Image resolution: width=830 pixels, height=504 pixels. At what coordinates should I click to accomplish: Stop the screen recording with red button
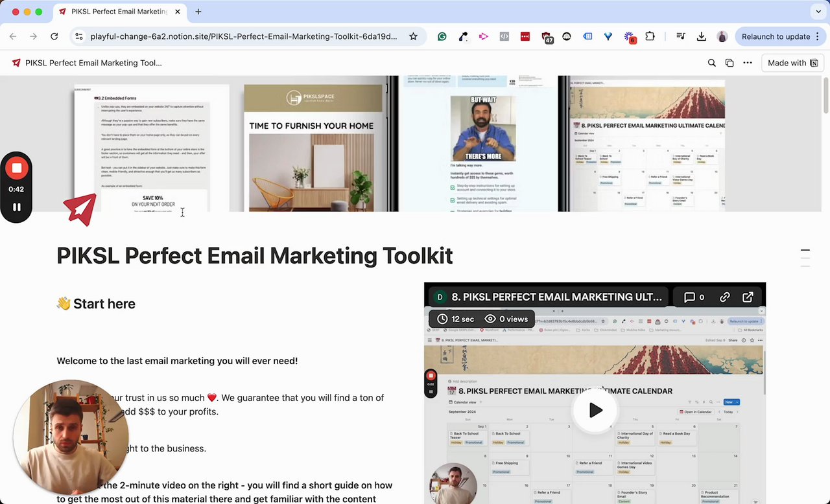16,168
